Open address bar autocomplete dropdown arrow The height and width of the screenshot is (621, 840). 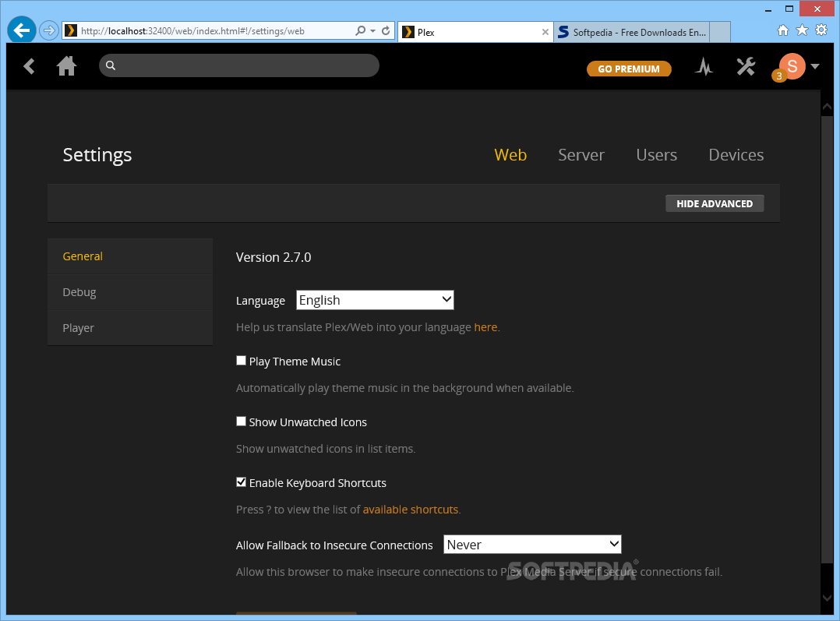[372, 31]
